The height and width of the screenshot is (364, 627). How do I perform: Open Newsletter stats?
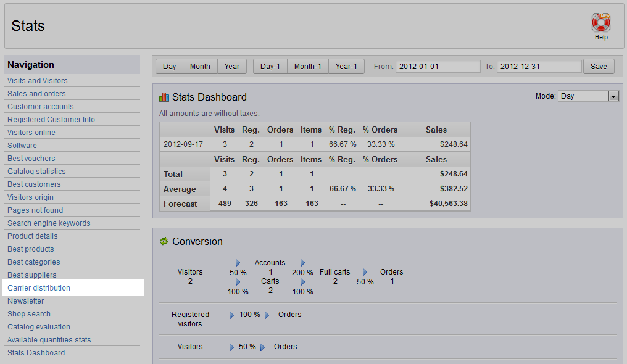(x=25, y=301)
